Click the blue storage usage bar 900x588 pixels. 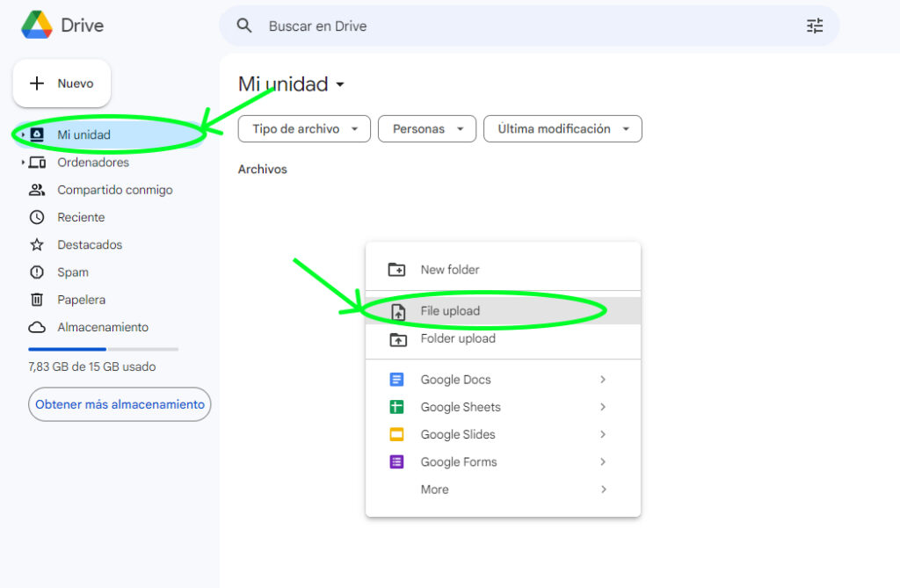tap(67, 349)
